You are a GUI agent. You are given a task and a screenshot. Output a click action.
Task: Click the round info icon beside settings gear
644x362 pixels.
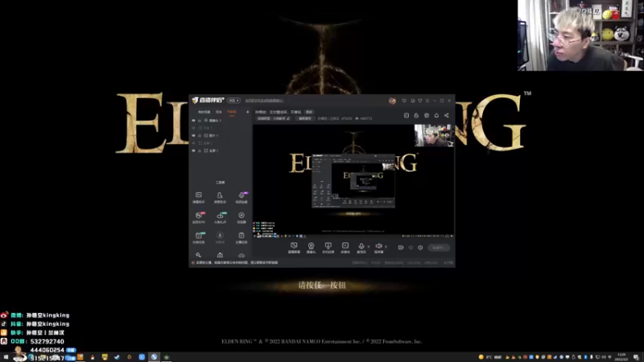pos(411,248)
